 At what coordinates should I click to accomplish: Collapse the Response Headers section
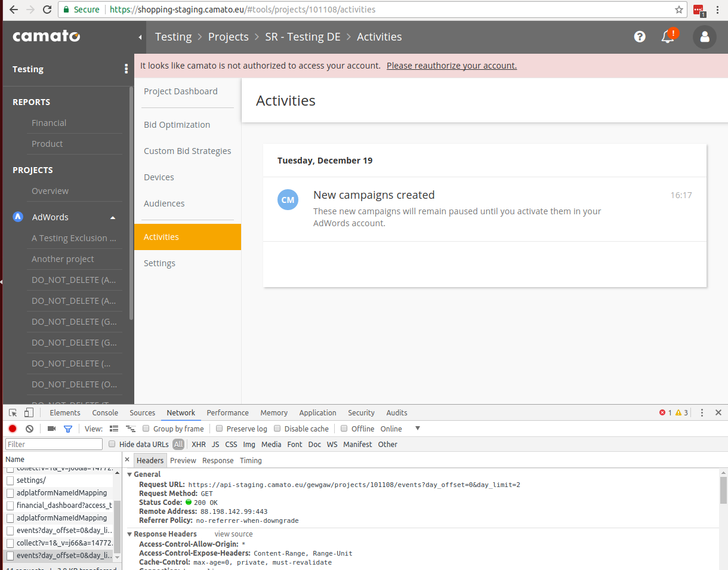point(130,534)
